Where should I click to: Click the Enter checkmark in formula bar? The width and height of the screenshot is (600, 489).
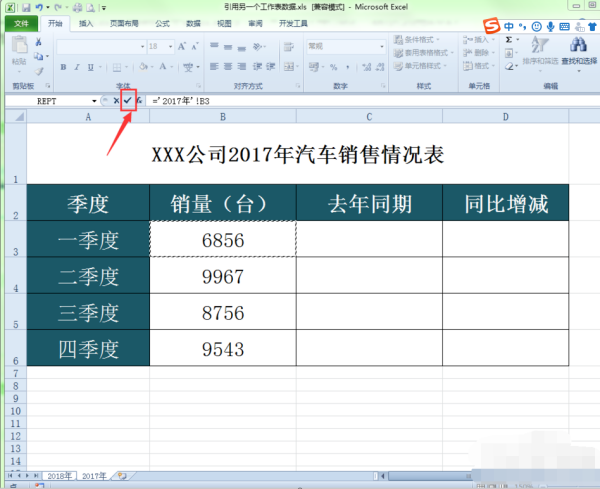[127, 101]
